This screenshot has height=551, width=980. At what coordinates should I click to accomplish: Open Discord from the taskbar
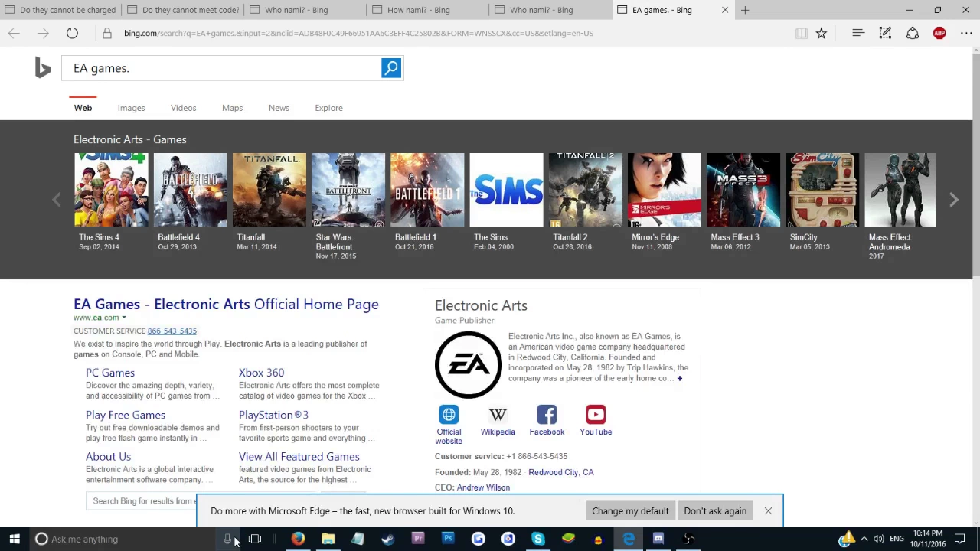pyautogui.click(x=658, y=539)
